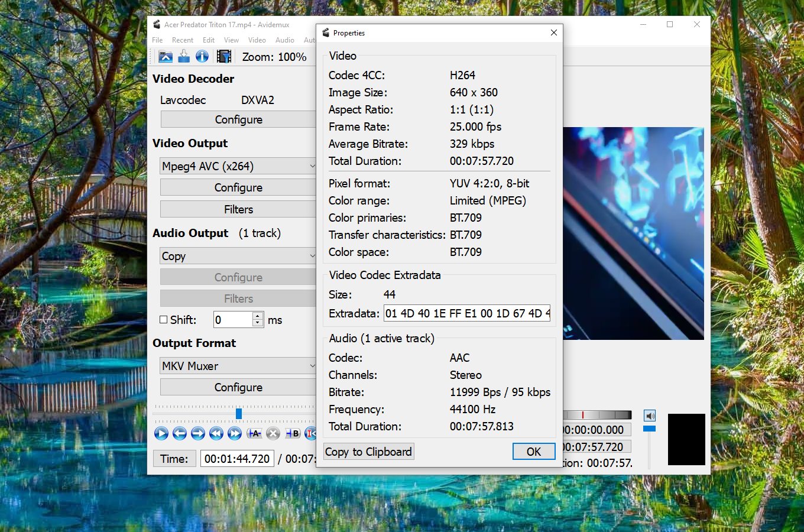Click the Avidemux app icon in title bar
The width and height of the screenshot is (804, 532).
tap(157, 24)
